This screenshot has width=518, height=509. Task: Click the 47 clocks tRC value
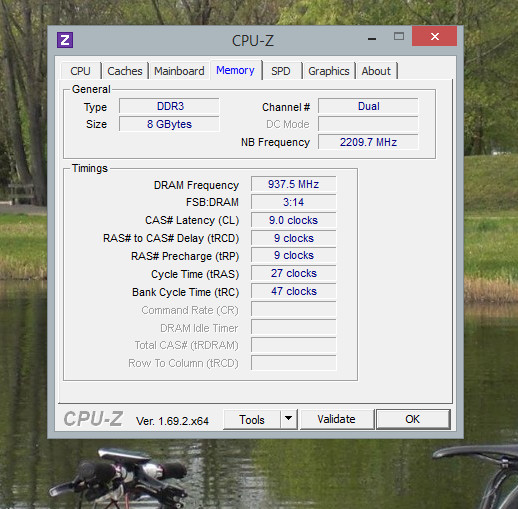coord(294,291)
